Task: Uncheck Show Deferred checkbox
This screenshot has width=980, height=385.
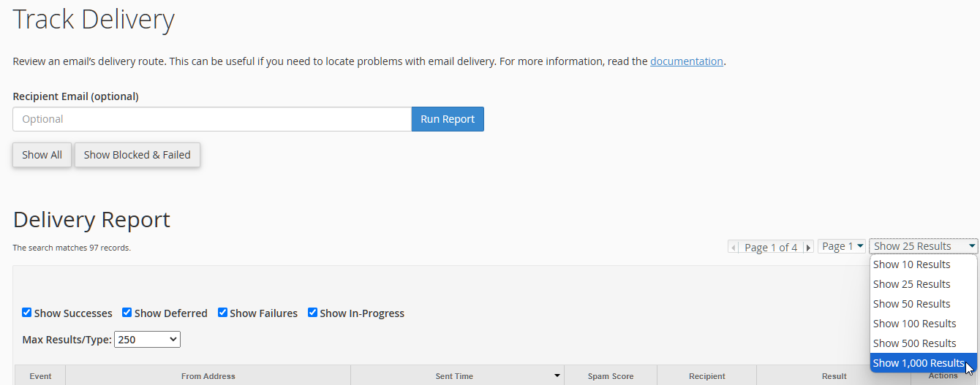Action: coord(127,313)
